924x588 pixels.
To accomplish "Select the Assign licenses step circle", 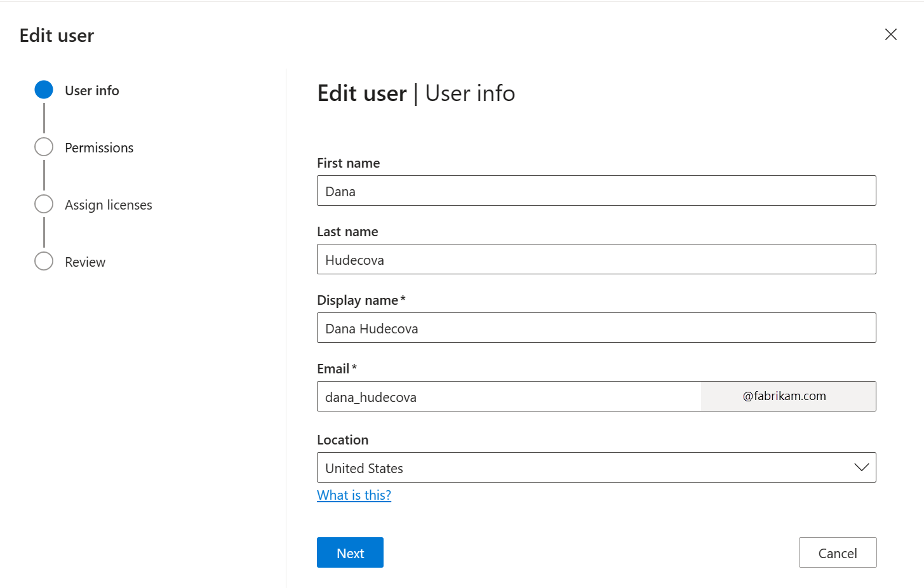I will coord(44,204).
